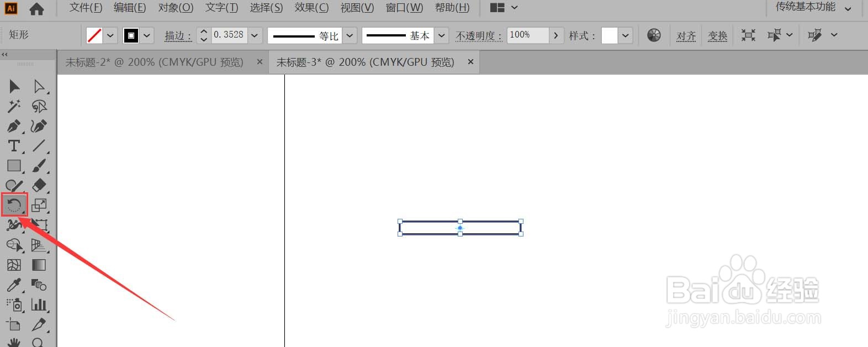Viewport: 868px width, 347px height.
Task: Select the Rectangle tool
Action: [x=14, y=166]
